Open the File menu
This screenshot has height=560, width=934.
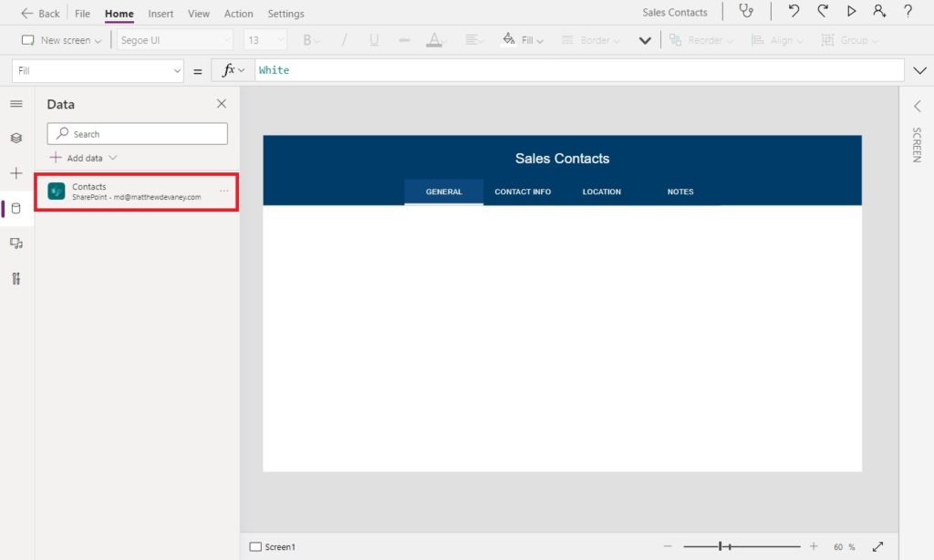82,13
